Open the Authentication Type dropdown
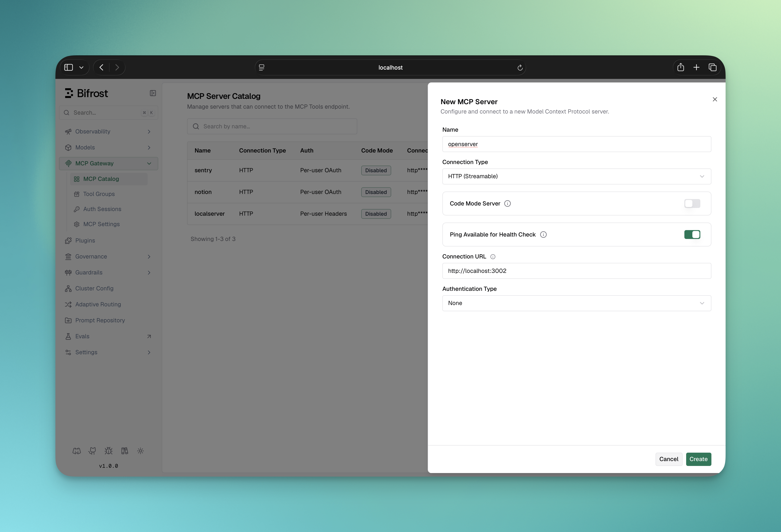781x532 pixels. coord(576,303)
